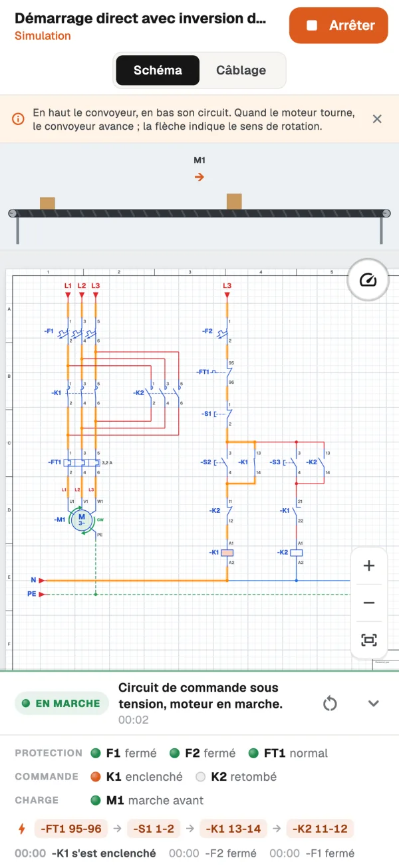Click the F1 fermé protection status
This screenshot has width=399, height=868.
[124, 753]
